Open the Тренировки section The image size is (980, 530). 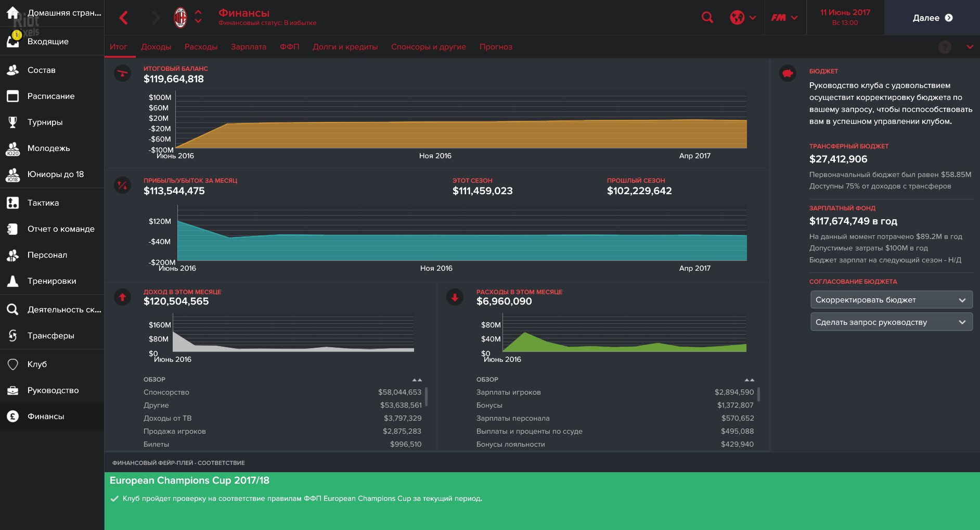tap(49, 281)
